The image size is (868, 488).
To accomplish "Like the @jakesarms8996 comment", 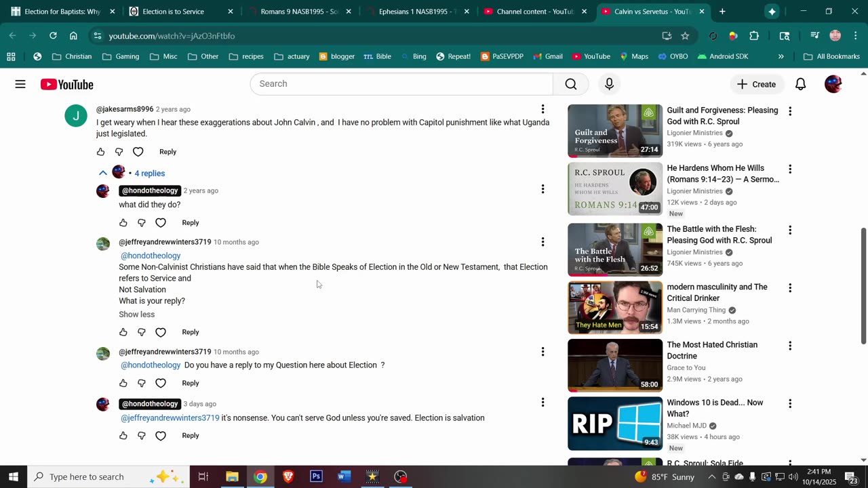I will tap(101, 152).
